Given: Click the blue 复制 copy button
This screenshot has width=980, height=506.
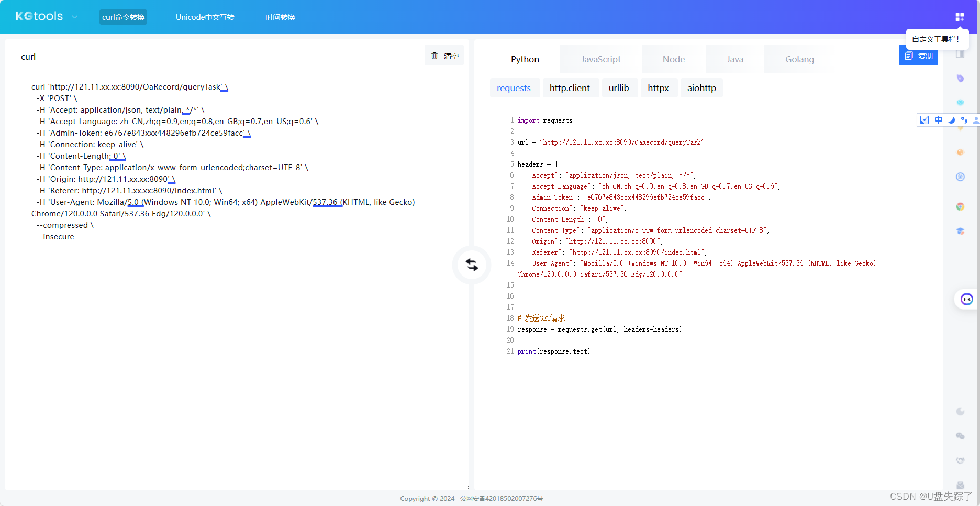Looking at the screenshot, I should (x=918, y=56).
